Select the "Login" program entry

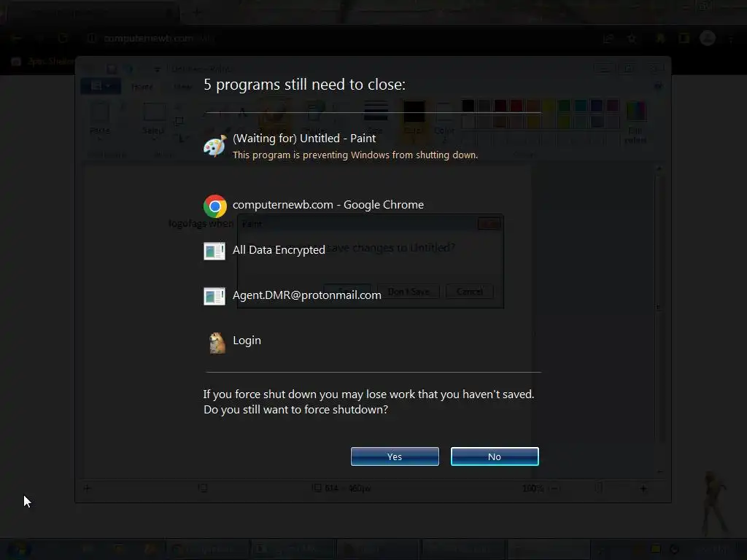247,341
